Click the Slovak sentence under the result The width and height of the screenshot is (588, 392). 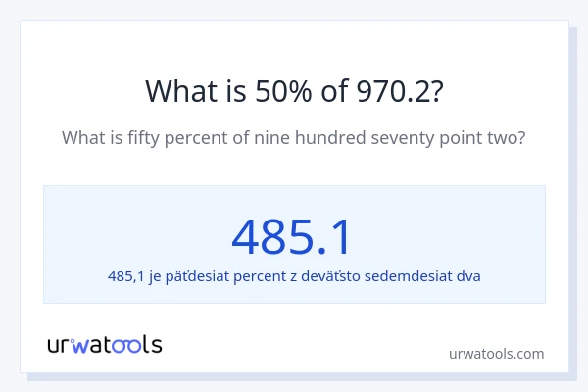[x=294, y=276]
